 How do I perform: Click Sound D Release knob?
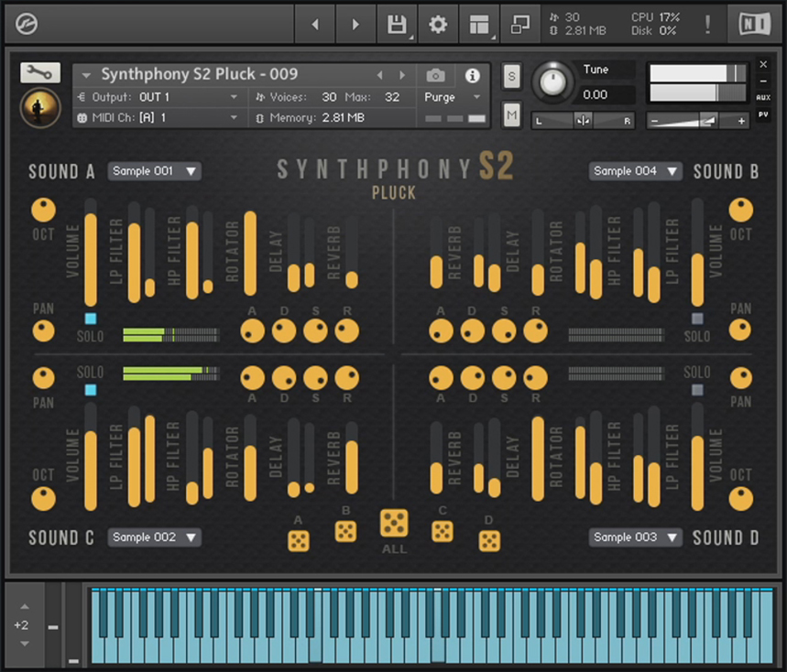click(536, 378)
